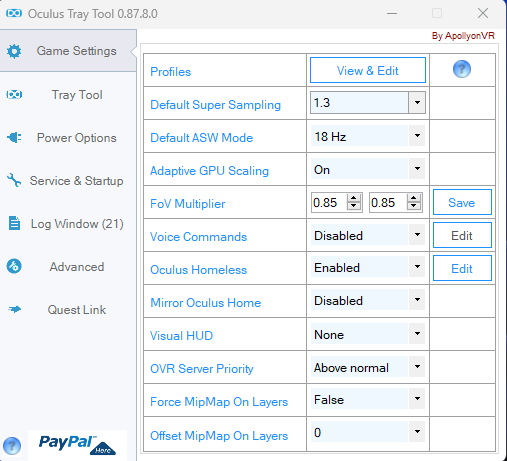Click the wrench icon for Service & Startup
The width and height of the screenshot is (507, 461).
14,180
